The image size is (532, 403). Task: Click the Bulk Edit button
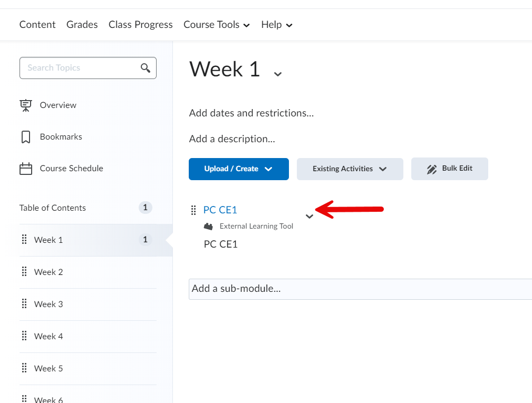coord(449,169)
